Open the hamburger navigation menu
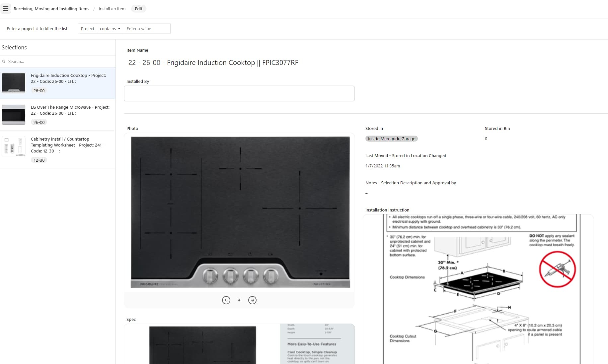This screenshot has width=608, height=364. 6,9
